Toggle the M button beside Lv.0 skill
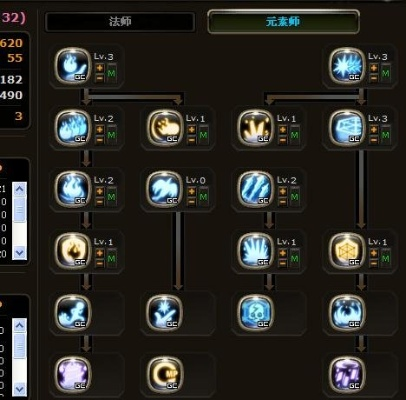Image resolution: width=406 pixels, height=400 pixels. [203, 196]
